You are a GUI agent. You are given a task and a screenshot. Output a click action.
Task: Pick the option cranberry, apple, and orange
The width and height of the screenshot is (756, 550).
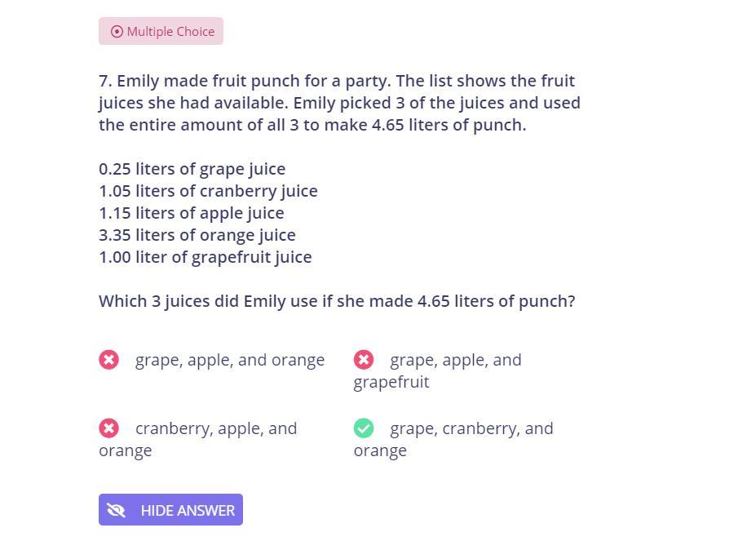pos(215,428)
